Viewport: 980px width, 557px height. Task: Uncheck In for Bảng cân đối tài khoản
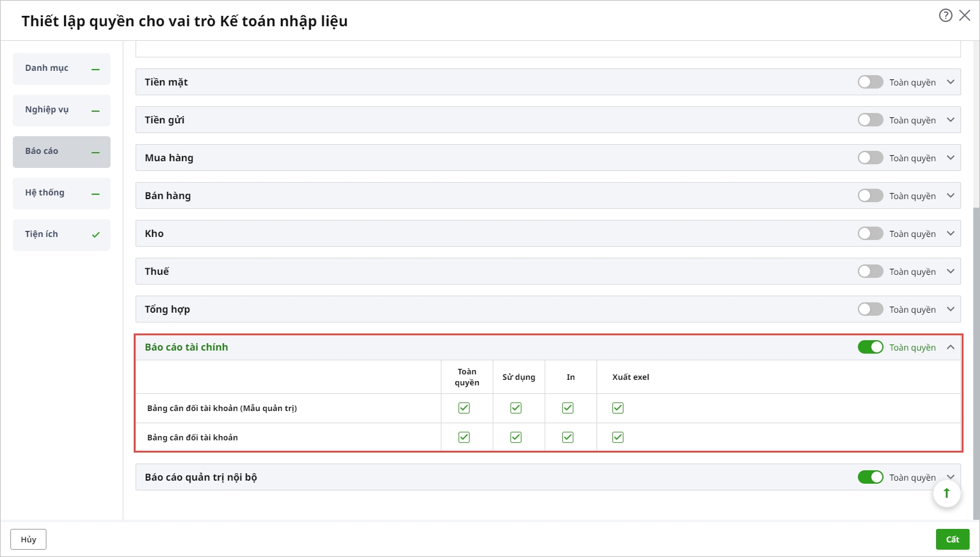tap(568, 437)
